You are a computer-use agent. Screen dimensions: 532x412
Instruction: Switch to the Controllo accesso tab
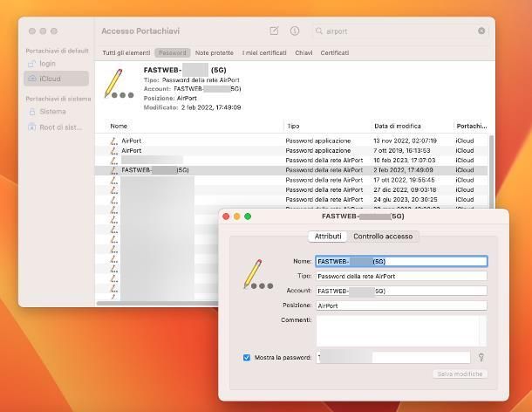click(x=383, y=237)
